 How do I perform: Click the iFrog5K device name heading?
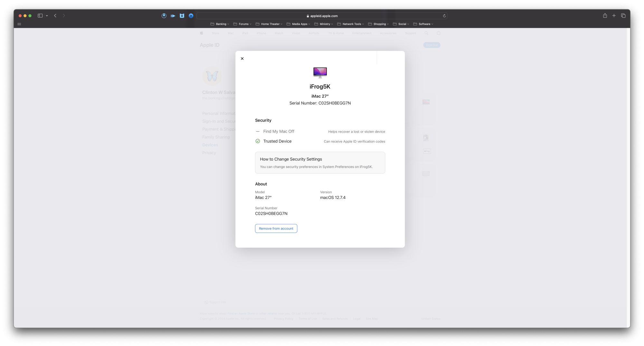tap(320, 86)
